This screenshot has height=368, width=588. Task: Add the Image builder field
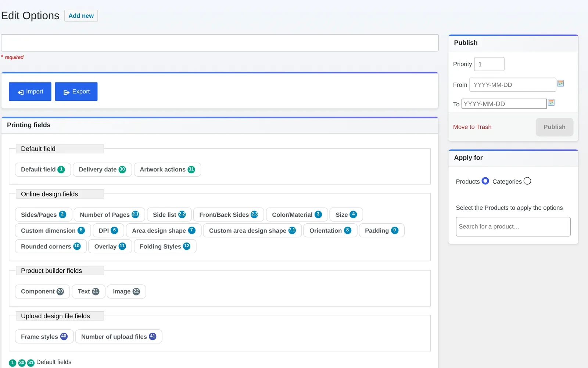coord(126,291)
